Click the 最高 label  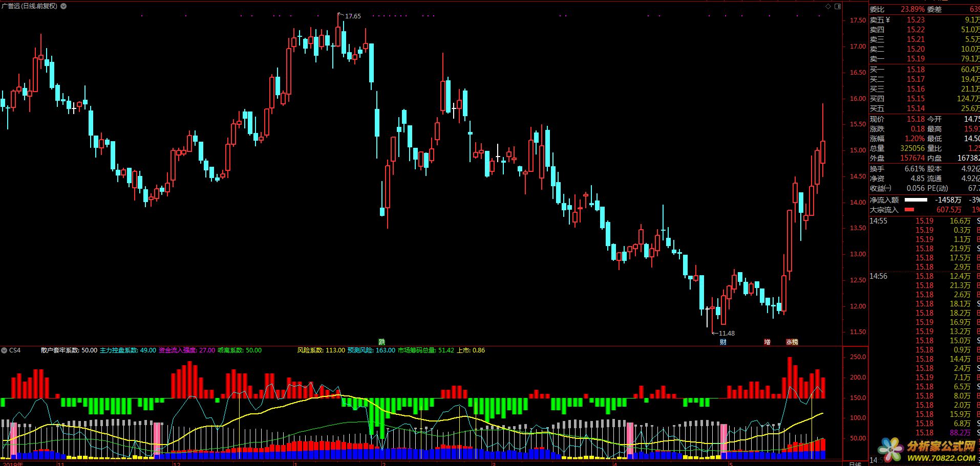click(934, 129)
